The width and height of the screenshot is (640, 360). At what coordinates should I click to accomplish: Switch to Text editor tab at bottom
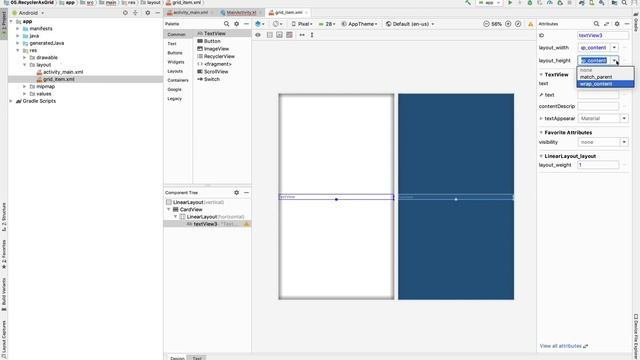[x=197, y=358]
